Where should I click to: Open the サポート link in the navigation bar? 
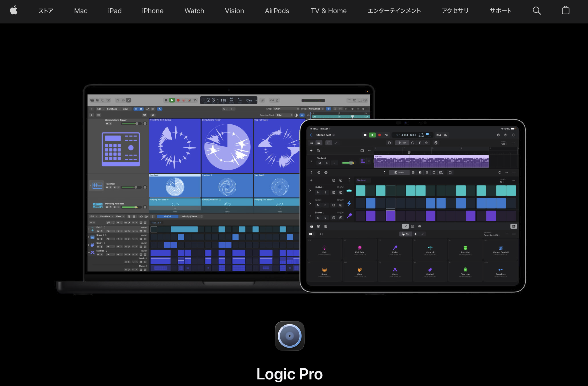click(x=501, y=11)
